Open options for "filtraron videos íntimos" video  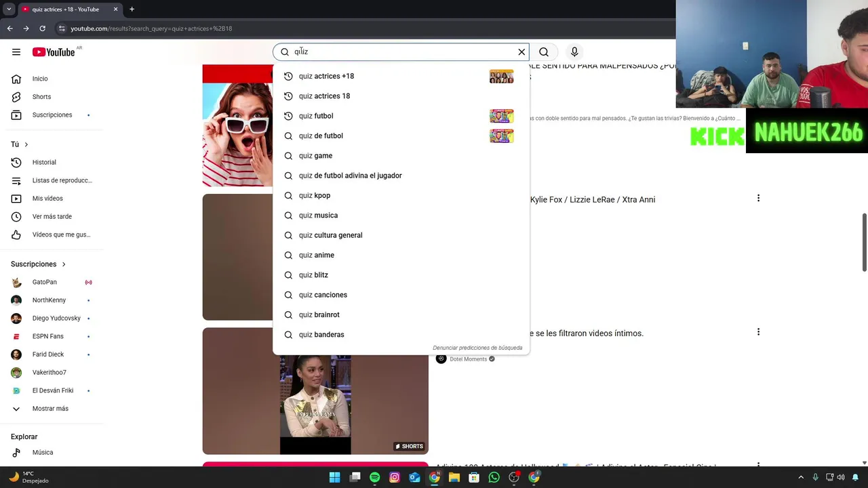(758, 332)
